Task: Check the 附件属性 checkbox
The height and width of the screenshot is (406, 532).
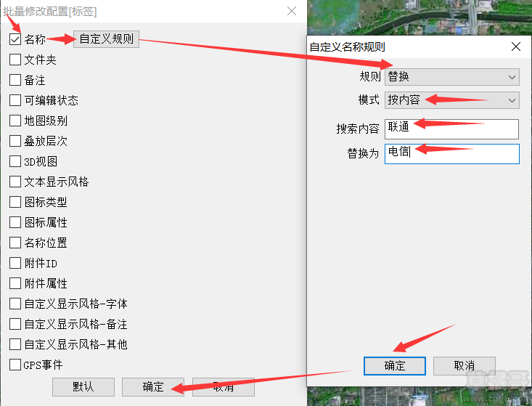Action: pyautogui.click(x=15, y=283)
